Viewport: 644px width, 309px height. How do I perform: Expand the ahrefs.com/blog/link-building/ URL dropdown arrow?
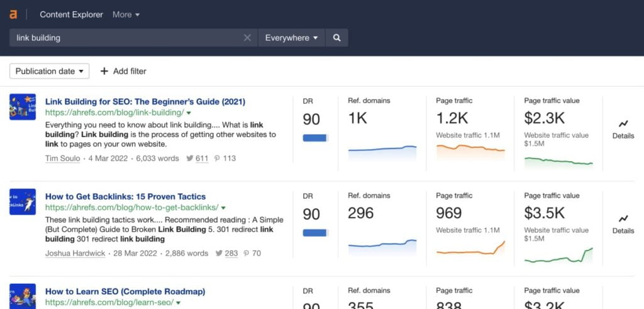tap(189, 113)
